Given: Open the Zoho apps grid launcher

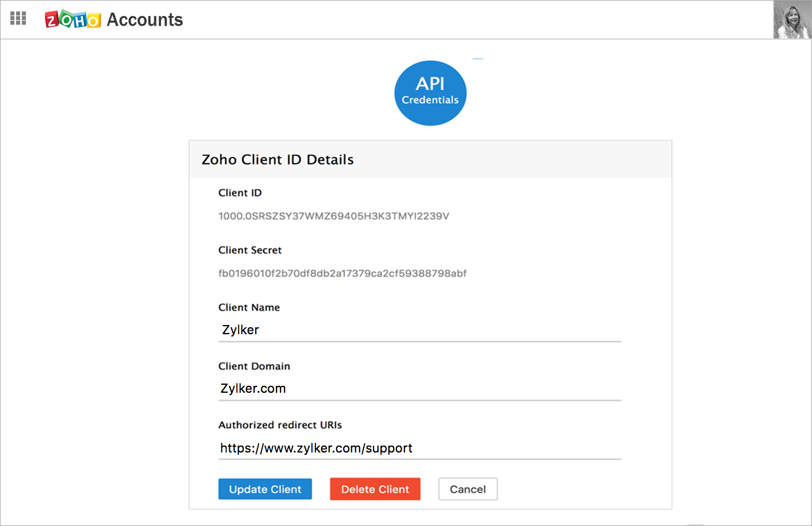Looking at the screenshot, I should (18, 18).
